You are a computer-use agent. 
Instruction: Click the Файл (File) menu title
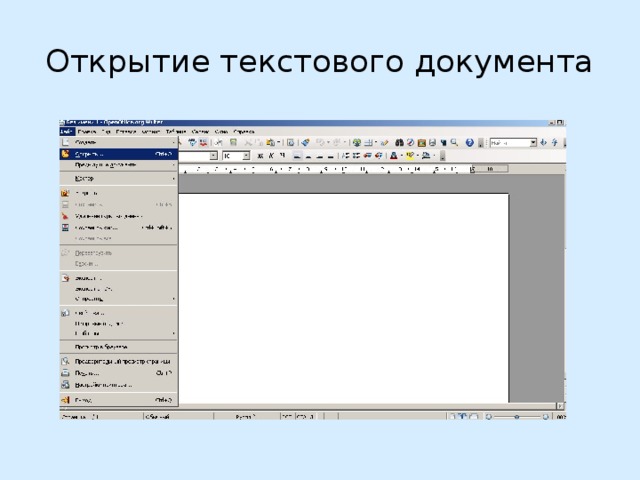tap(67, 131)
